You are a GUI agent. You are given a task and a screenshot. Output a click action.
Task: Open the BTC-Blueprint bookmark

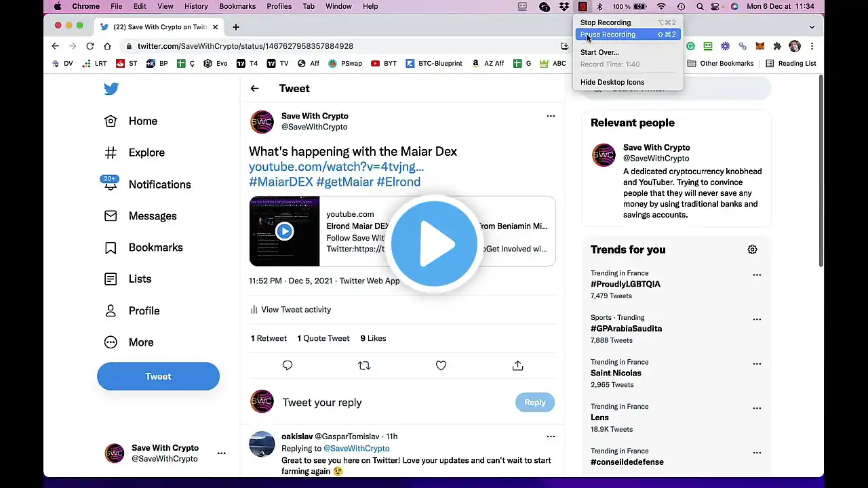point(434,64)
